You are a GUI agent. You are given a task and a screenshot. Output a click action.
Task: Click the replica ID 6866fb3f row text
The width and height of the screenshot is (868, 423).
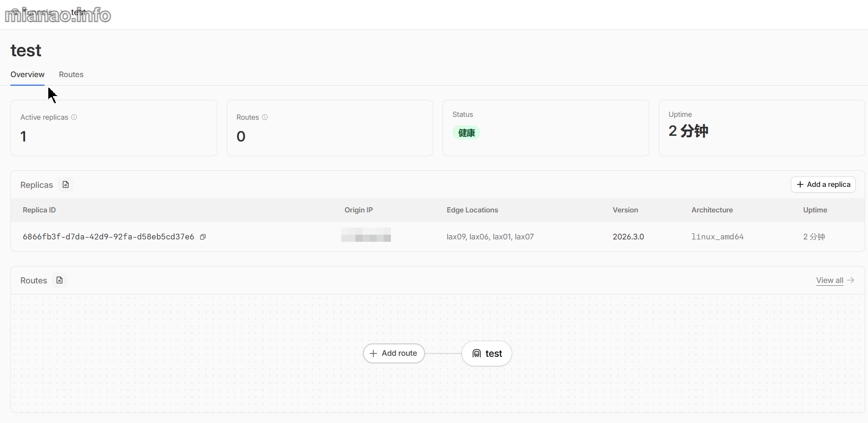click(x=108, y=237)
